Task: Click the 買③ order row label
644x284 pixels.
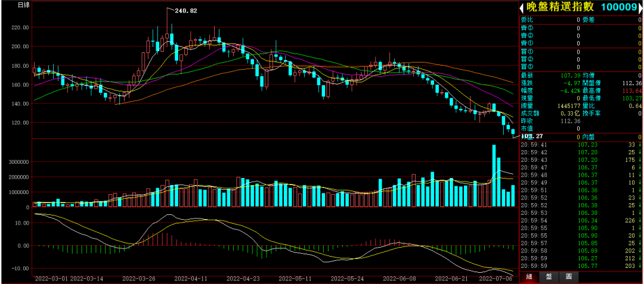Action: (x=527, y=67)
